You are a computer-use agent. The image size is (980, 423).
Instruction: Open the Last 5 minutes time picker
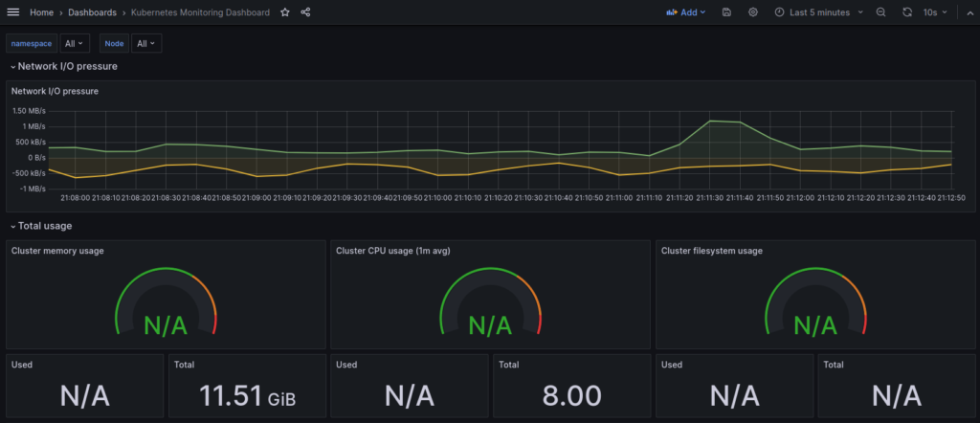[818, 12]
